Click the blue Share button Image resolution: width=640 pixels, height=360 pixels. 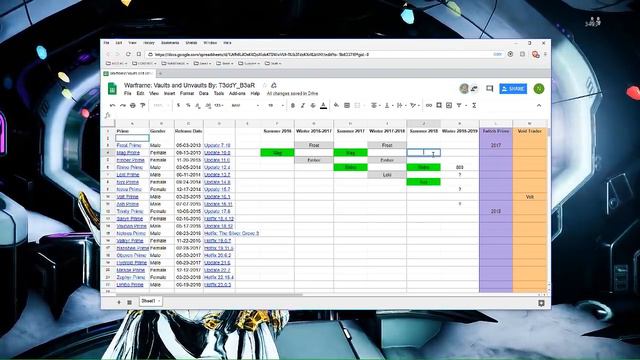coord(513,89)
